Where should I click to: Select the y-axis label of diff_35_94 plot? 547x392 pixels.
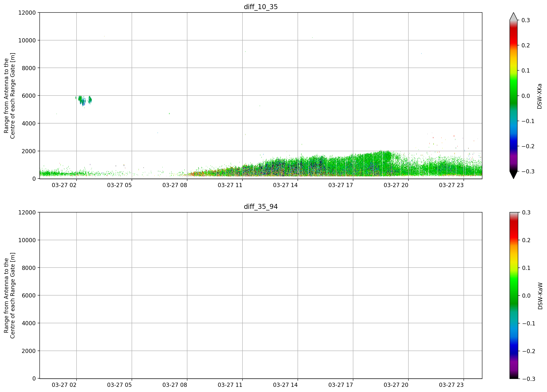pos(9,295)
